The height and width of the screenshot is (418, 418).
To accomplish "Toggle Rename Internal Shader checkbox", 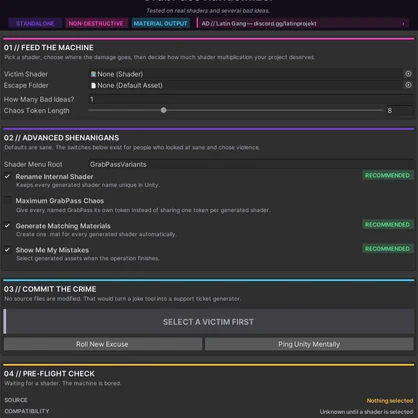I will tap(7, 176).
